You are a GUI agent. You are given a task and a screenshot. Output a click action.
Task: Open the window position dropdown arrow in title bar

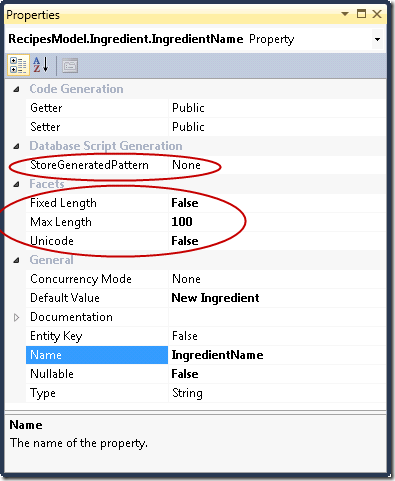(x=345, y=14)
